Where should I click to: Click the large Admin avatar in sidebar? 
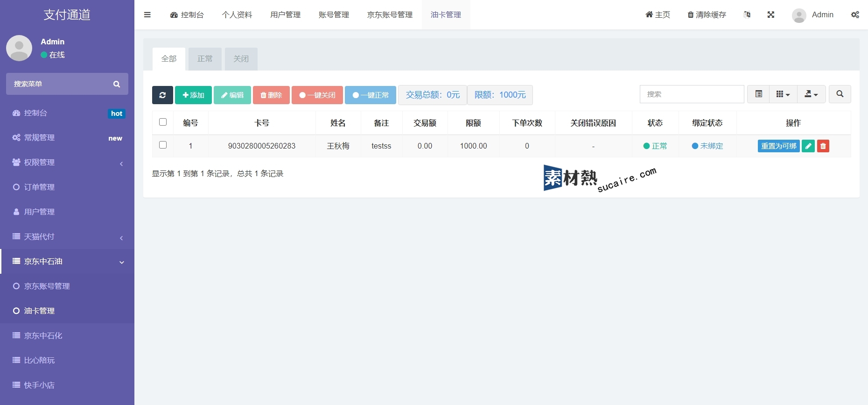19,48
